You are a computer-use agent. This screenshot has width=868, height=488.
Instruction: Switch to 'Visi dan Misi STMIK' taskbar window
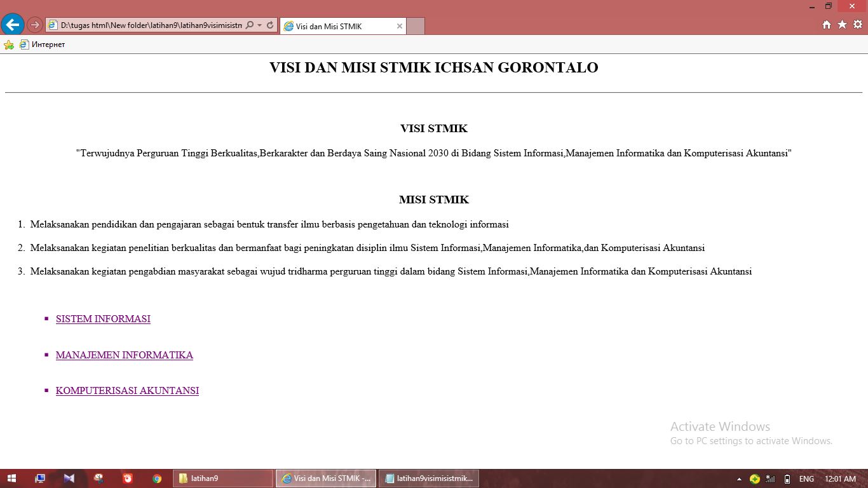click(x=326, y=478)
